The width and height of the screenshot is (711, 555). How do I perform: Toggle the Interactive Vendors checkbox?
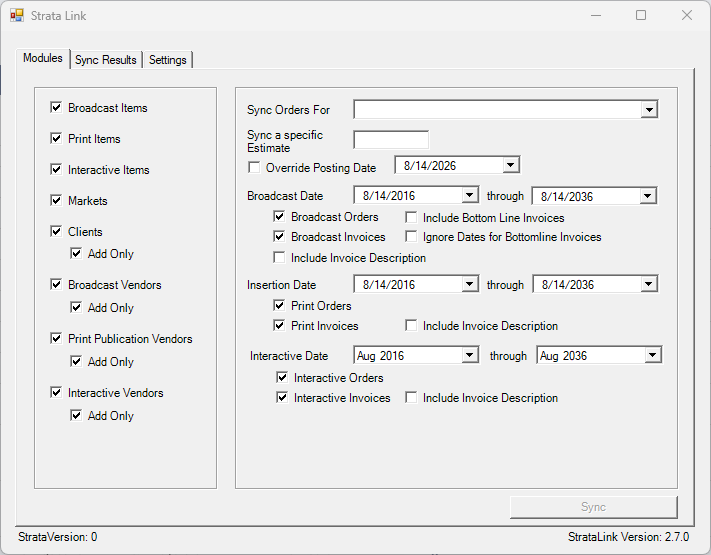(x=56, y=392)
